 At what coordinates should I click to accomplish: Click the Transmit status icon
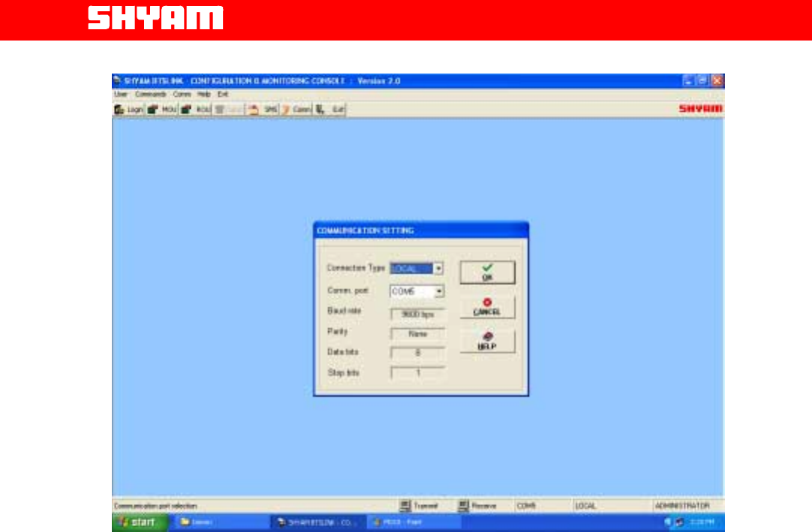pos(405,506)
